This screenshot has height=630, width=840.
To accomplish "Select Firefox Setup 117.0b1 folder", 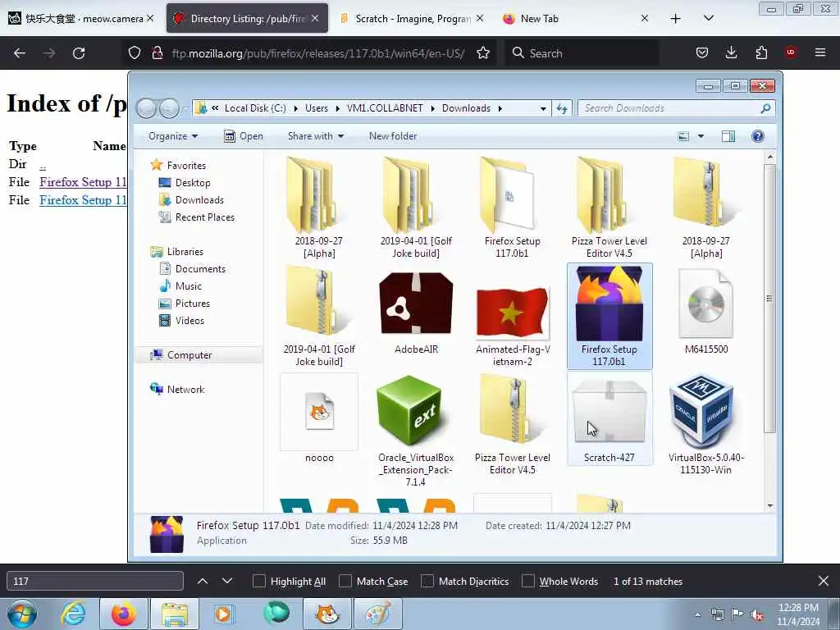I will [513, 208].
